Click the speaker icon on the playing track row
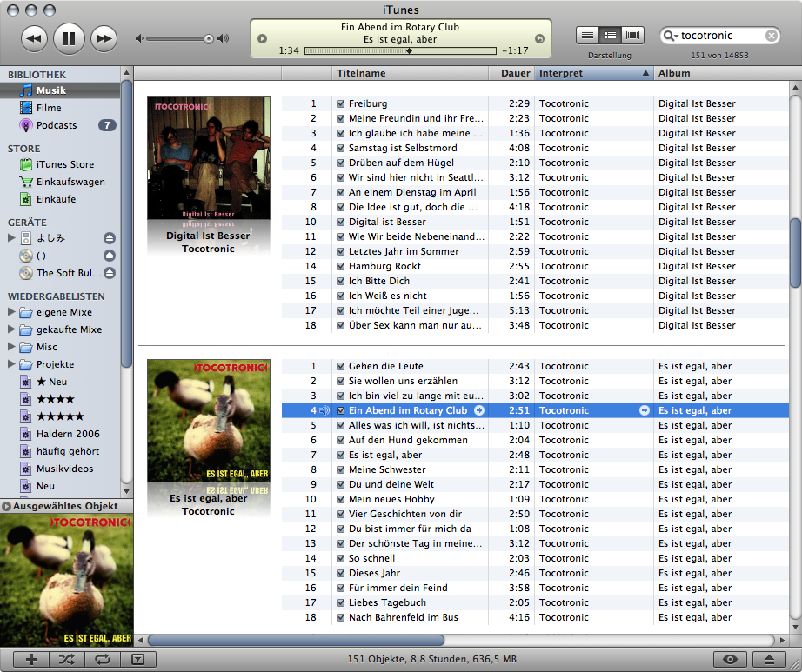 click(324, 410)
